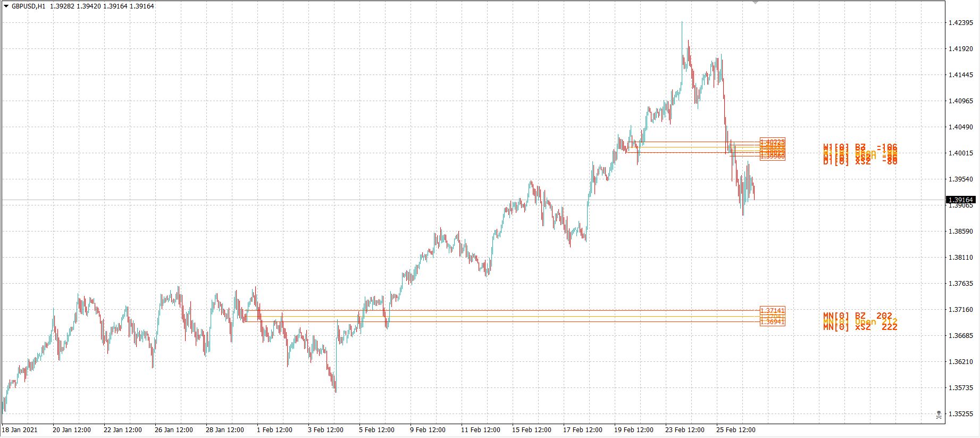This screenshot has width=980, height=438.
Task: Click the 1.37635 price scale value
Action: point(961,284)
